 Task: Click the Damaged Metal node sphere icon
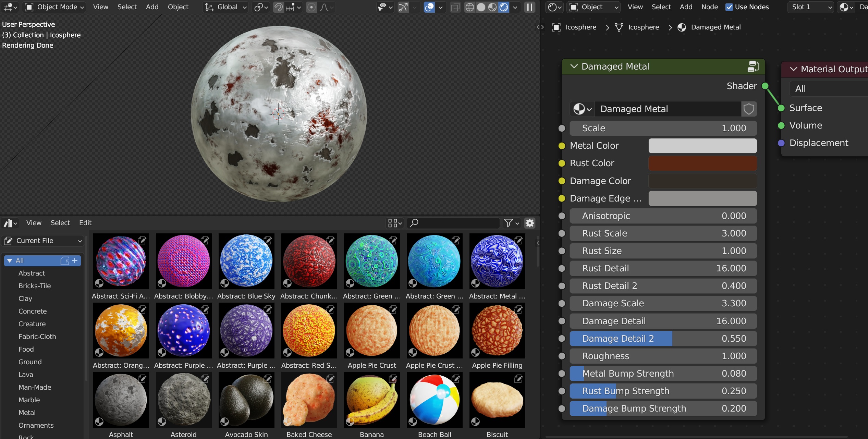tap(579, 109)
